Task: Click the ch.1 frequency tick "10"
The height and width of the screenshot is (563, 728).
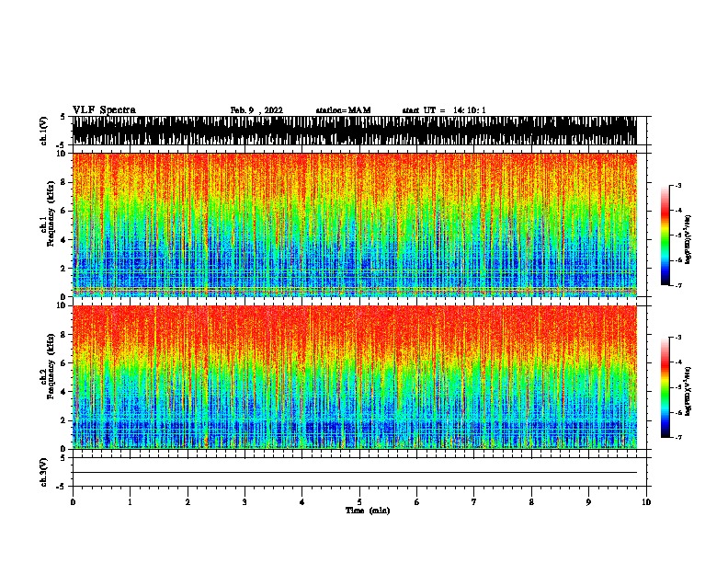Action: [62, 154]
